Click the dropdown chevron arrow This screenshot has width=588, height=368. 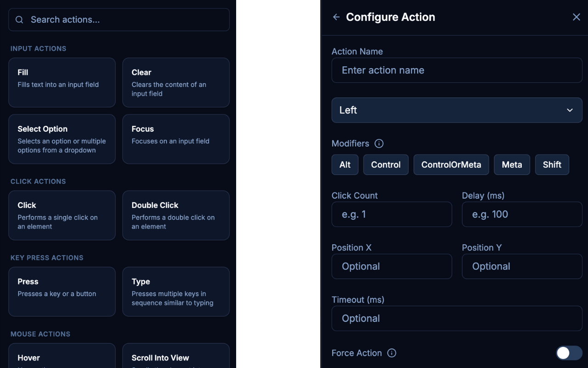click(x=570, y=110)
